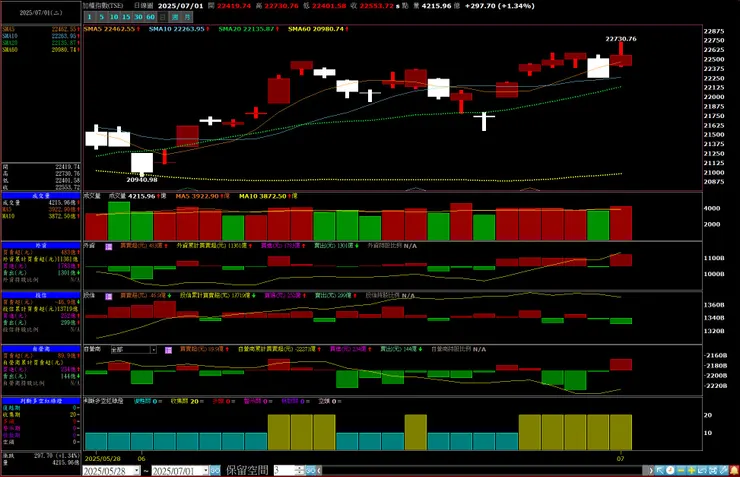Select the arrow cursor tool in bottom toolbar
Screen dimensions: 740x477
pos(659,470)
